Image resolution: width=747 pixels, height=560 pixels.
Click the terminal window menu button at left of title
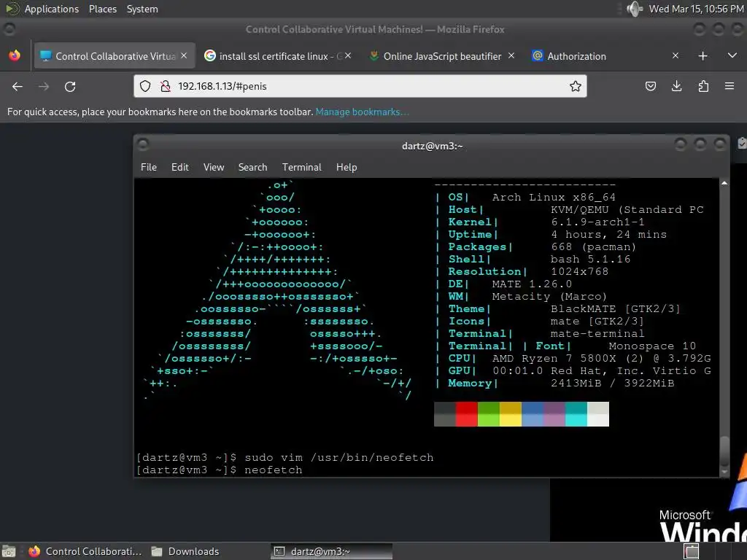[x=143, y=144]
